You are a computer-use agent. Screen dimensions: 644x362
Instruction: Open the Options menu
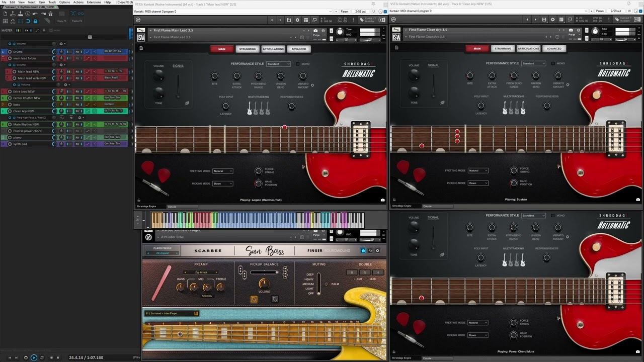[64, 2]
